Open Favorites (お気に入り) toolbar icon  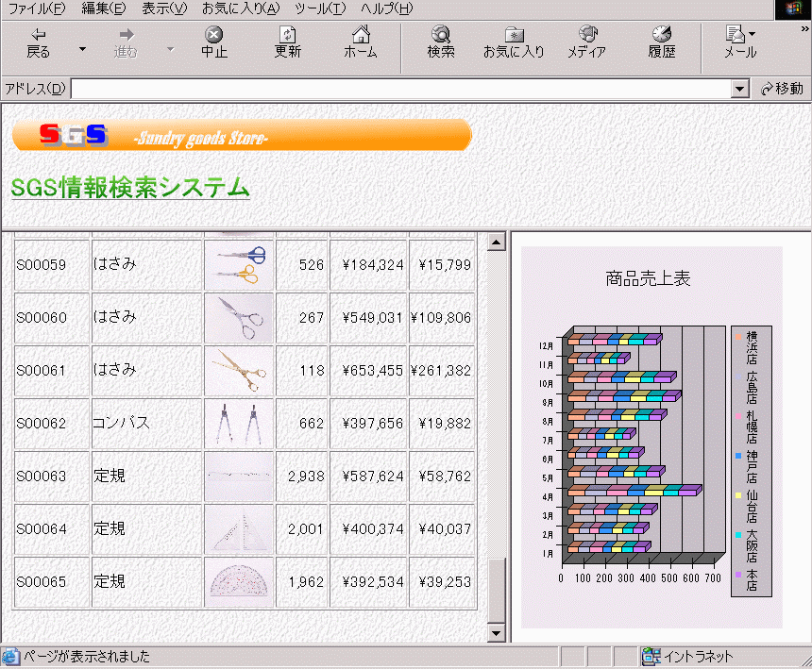click(x=514, y=42)
